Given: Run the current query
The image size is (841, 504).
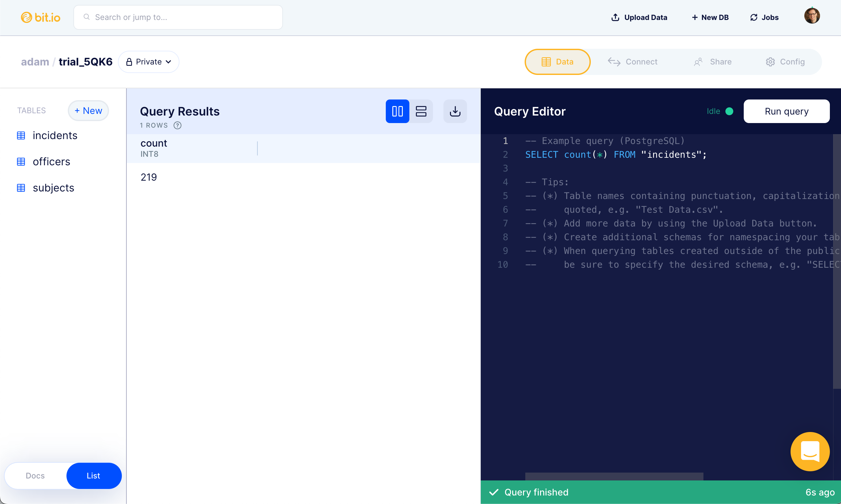Looking at the screenshot, I should pos(787,111).
